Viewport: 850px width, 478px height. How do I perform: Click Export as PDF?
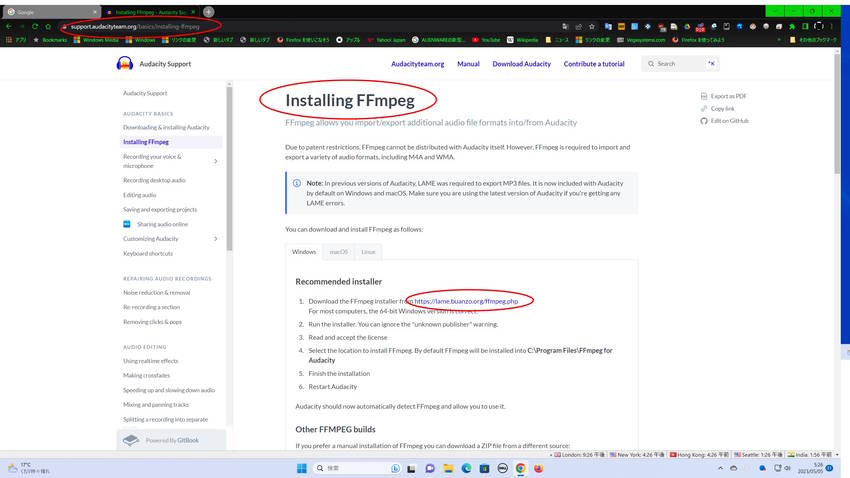tap(729, 96)
